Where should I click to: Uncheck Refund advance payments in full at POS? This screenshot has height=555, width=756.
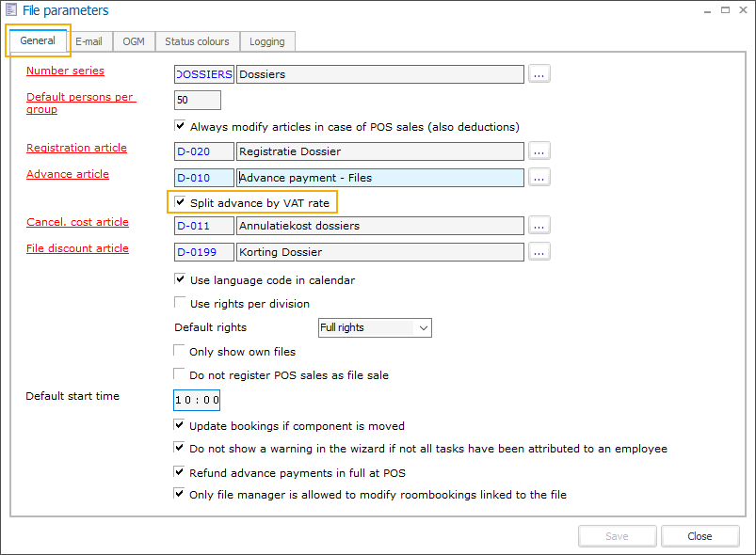[181, 473]
